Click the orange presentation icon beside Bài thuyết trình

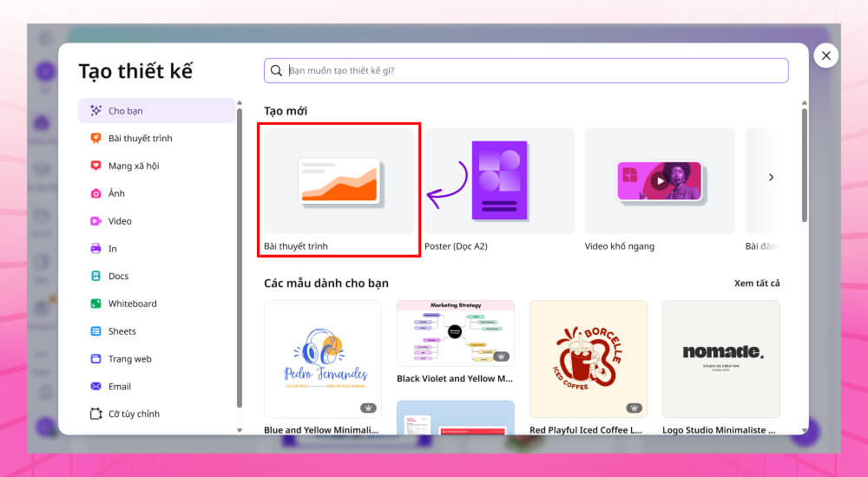tap(95, 139)
